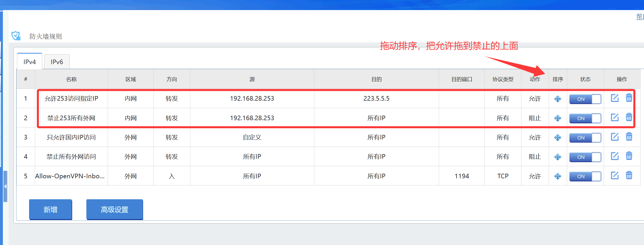Image resolution: width=644 pixels, height=245 pixels.
Task: Edit the 禁止所有外网访问 rule
Action: 615,156
